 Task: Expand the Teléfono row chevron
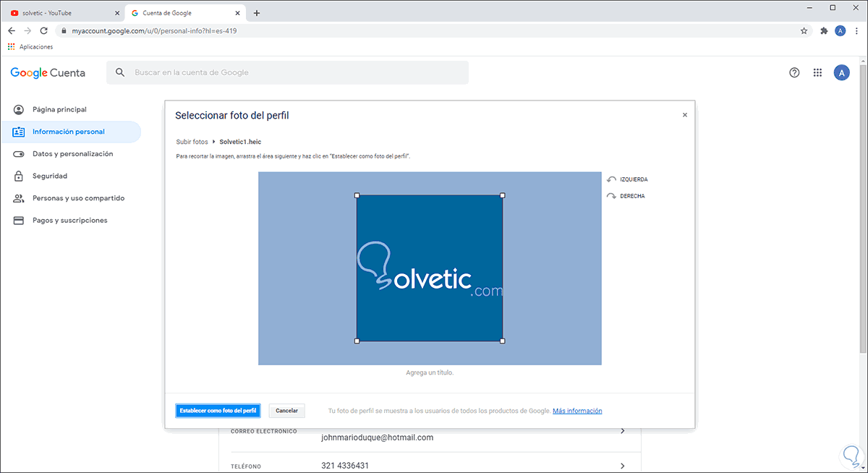pyautogui.click(x=623, y=466)
